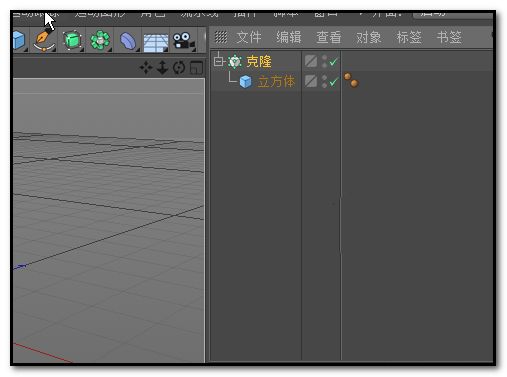Click the floor environment icon
The width and height of the screenshot is (507, 377).
coord(156,43)
